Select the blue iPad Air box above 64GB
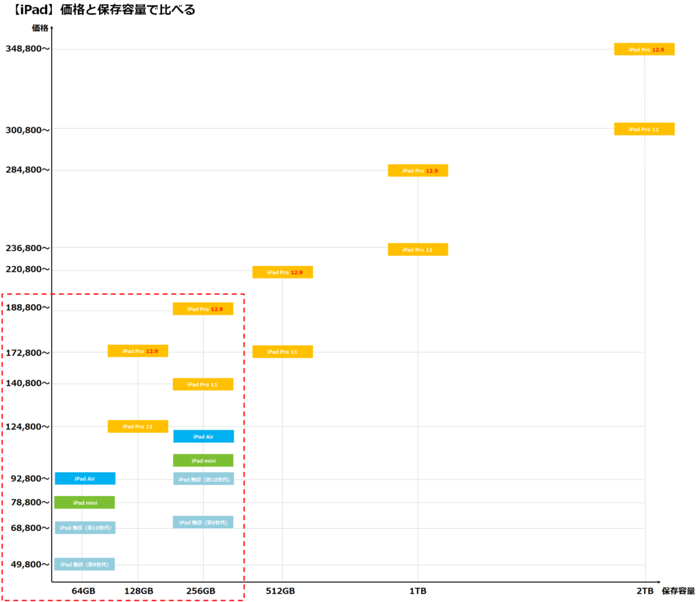Viewport: 700px width, 602px height. coord(85,478)
